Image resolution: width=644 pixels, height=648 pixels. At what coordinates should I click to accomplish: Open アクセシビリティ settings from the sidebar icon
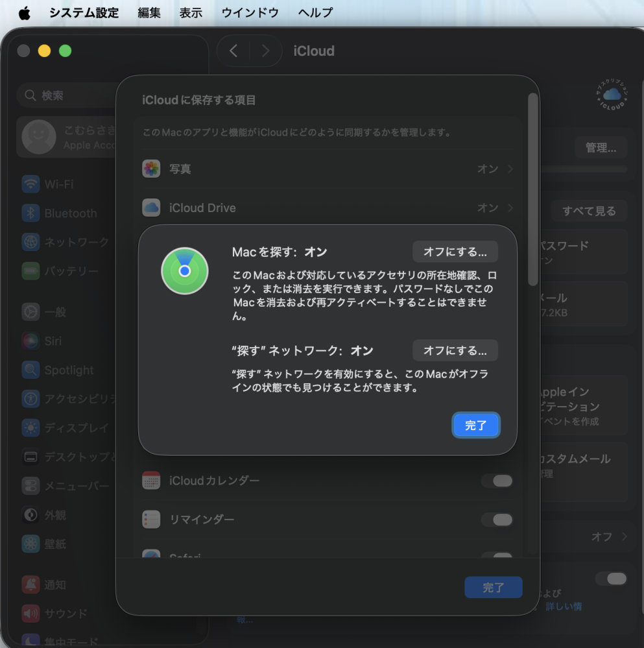point(30,399)
